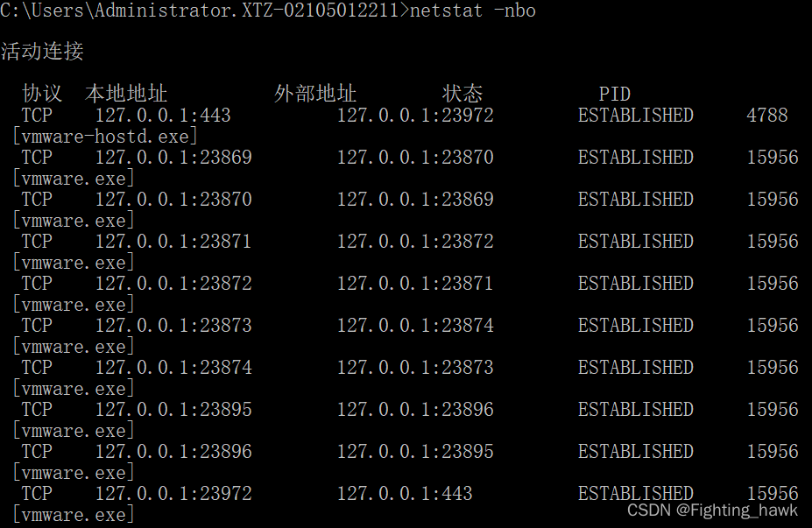Viewport: 812px width, 528px height.
Task: Select local address 127.0.0.1:23870
Action: (x=173, y=200)
